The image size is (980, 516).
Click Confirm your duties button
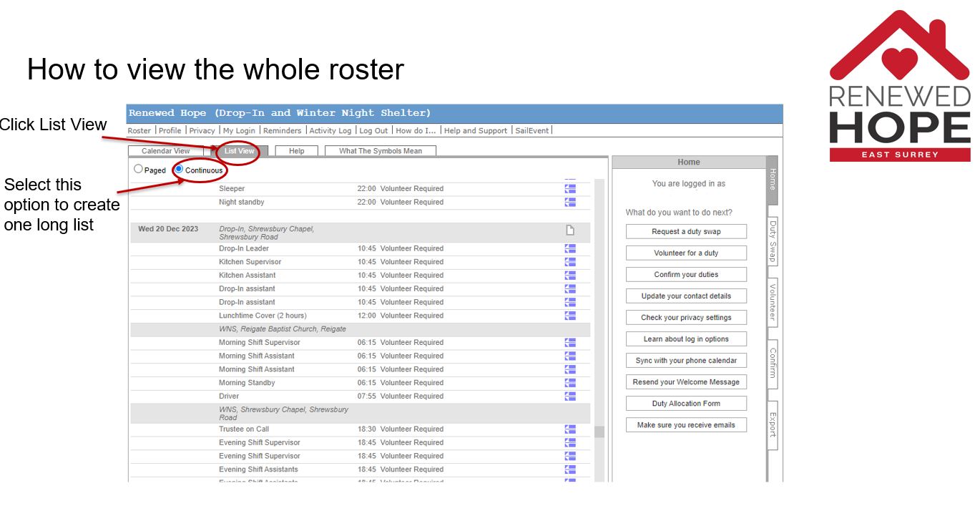686,275
